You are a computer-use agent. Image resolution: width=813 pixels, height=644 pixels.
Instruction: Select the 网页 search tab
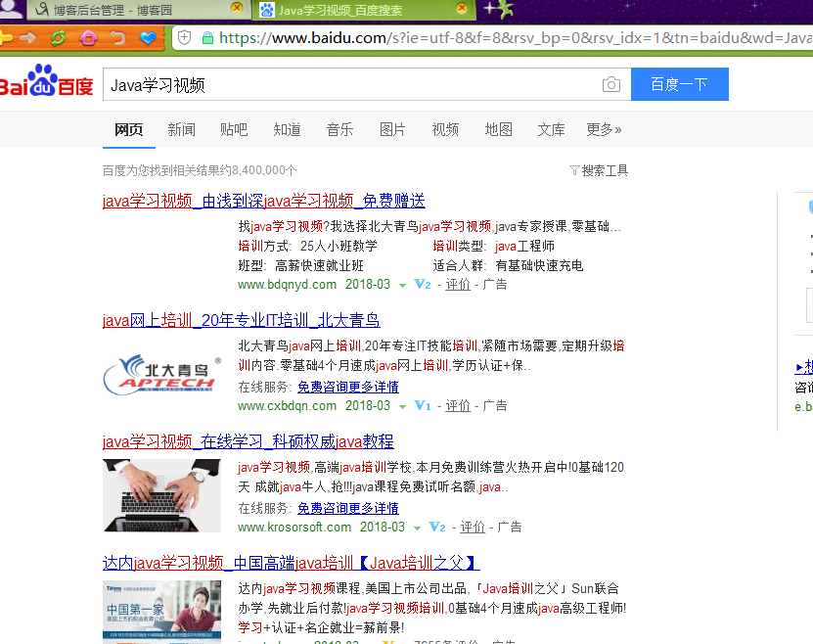tap(128, 129)
